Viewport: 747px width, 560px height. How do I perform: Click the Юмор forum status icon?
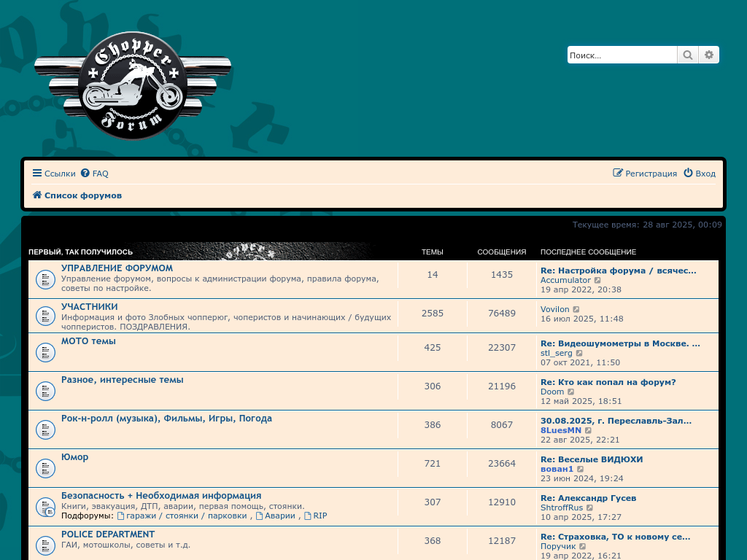point(45,468)
